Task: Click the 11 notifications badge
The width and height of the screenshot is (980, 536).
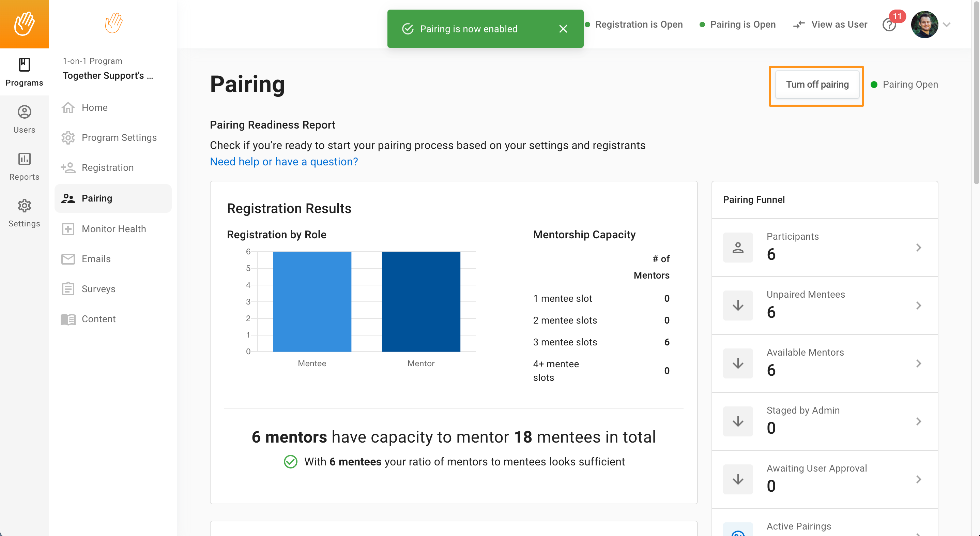Action: coord(898,16)
